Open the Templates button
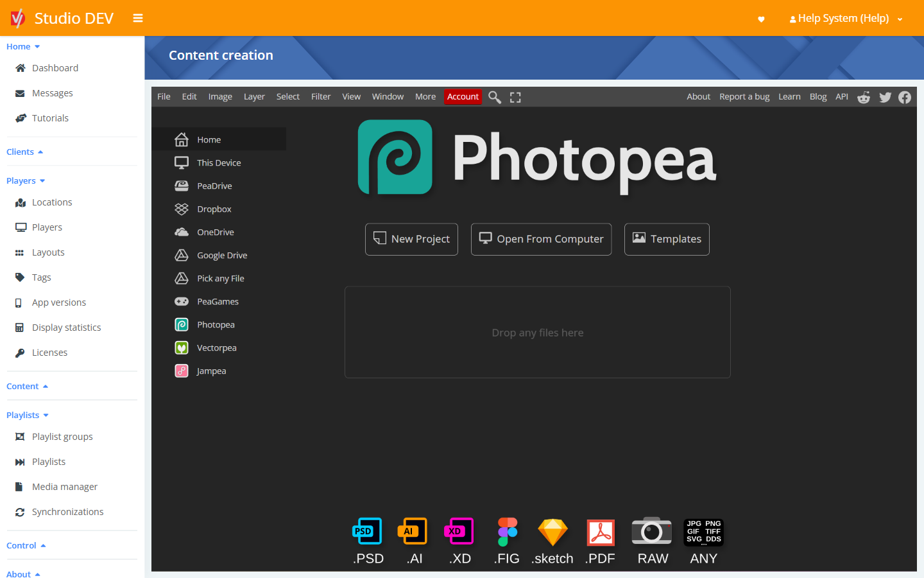This screenshot has height=578, width=924. point(667,239)
